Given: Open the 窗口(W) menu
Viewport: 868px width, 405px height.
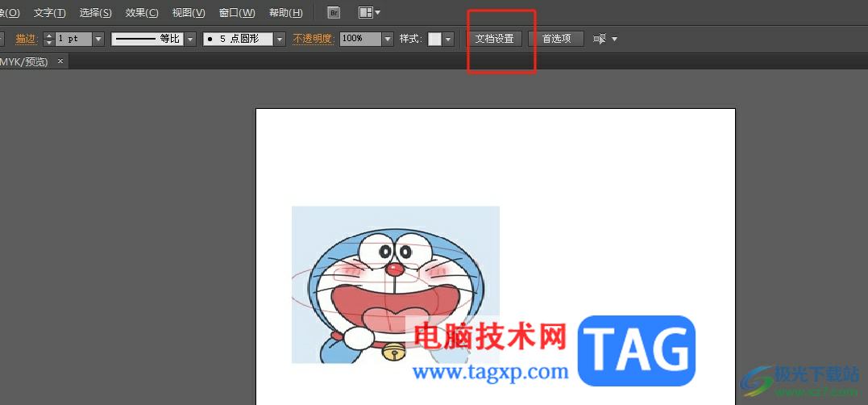Looking at the screenshot, I should coord(237,12).
